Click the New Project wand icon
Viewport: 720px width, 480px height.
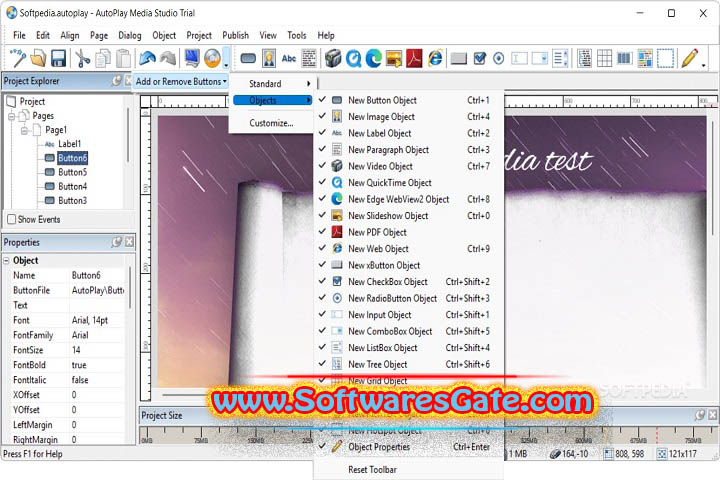[18, 58]
